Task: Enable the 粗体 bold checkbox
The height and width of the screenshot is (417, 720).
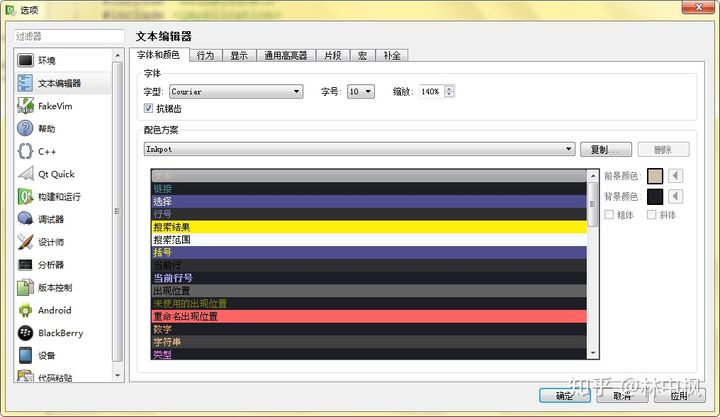Action: (x=610, y=215)
